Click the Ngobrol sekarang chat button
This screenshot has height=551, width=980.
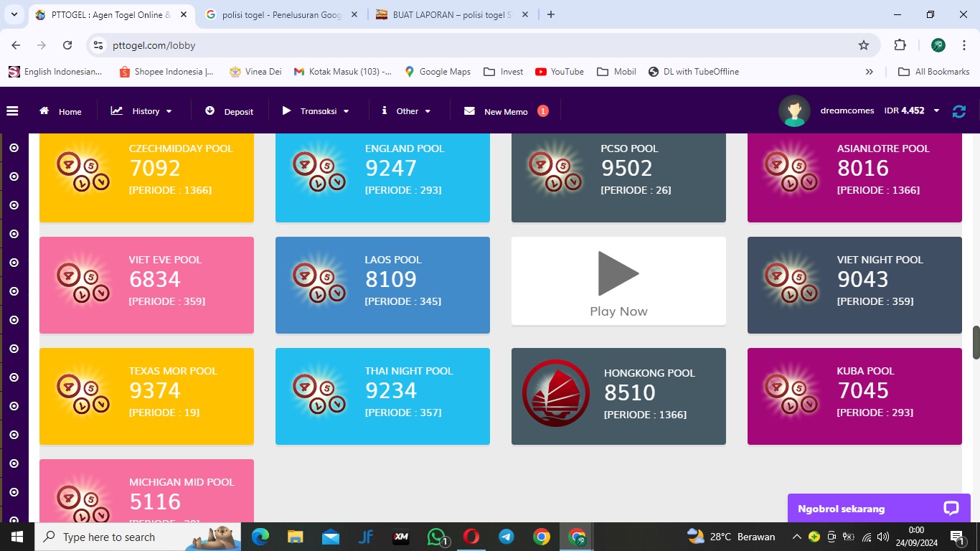[x=842, y=509]
